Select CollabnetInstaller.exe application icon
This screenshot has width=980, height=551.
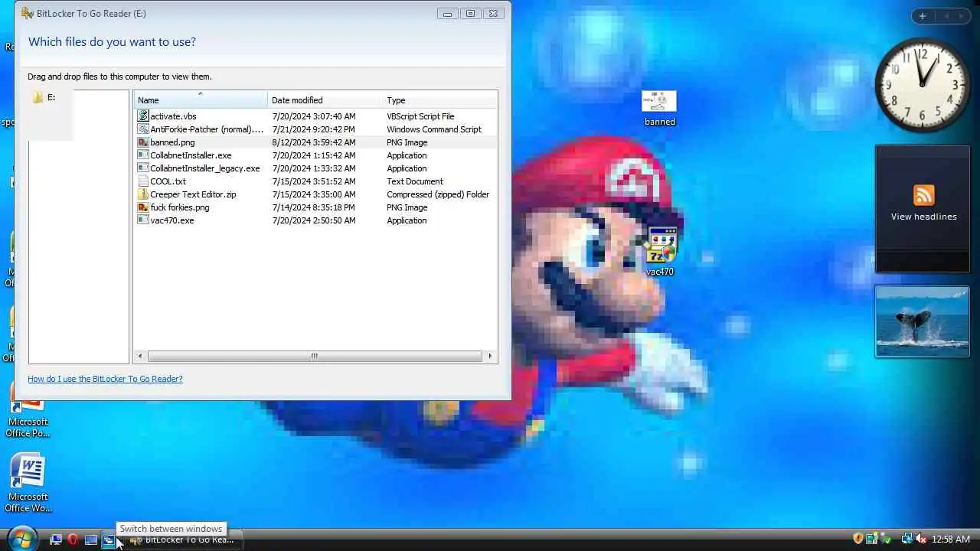coord(143,155)
